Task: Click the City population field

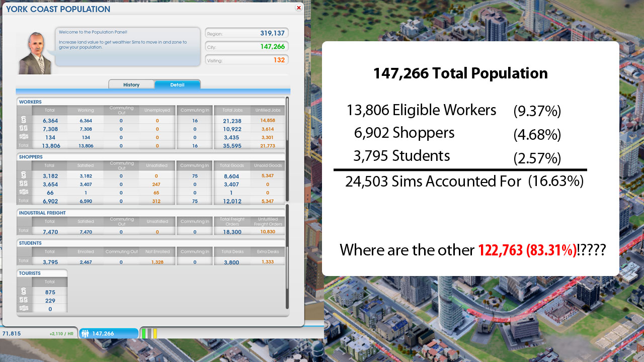Action: click(x=247, y=46)
